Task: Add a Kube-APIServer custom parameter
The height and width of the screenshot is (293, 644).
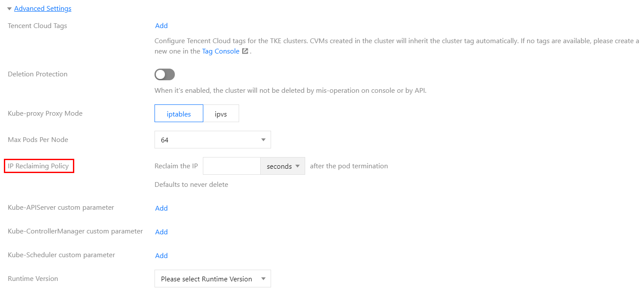Action: point(161,208)
